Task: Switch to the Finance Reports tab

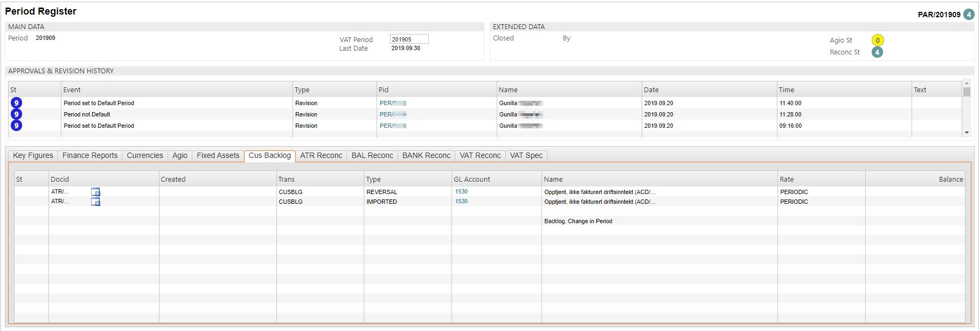Action: tap(90, 156)
